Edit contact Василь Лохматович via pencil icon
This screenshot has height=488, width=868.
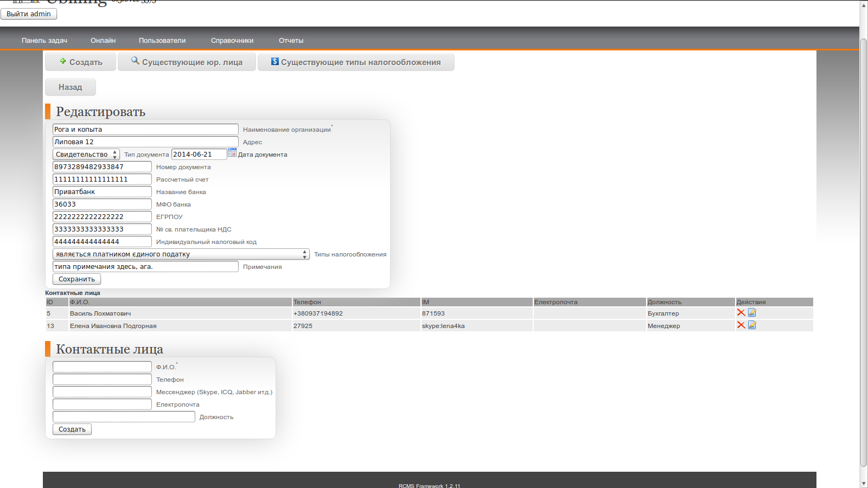coord(752,313)
